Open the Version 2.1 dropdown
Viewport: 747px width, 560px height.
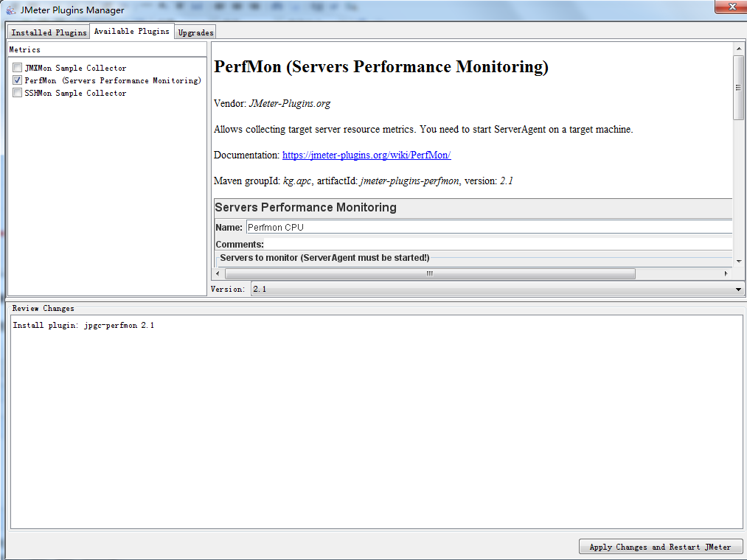497,289
